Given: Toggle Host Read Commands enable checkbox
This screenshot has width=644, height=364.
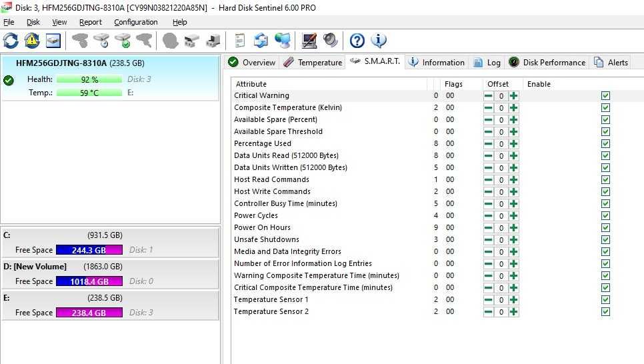Looking at the screenshot, I should [605, 179].
